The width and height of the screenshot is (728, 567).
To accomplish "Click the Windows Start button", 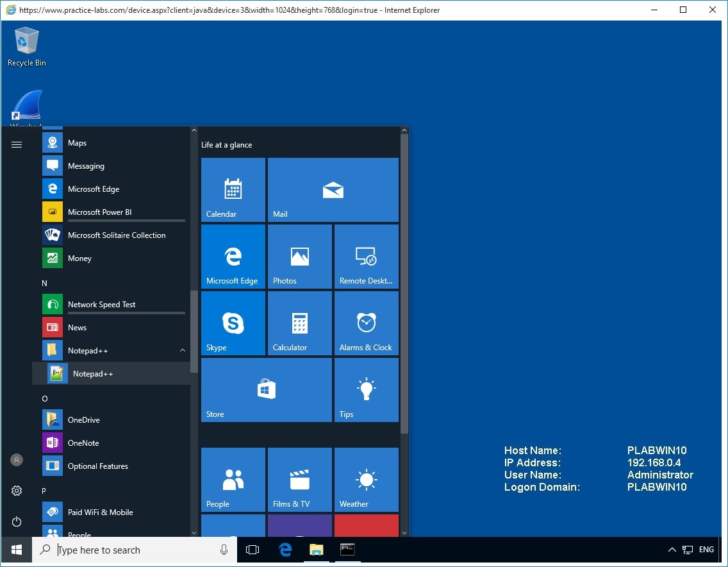I will (17, 550).
